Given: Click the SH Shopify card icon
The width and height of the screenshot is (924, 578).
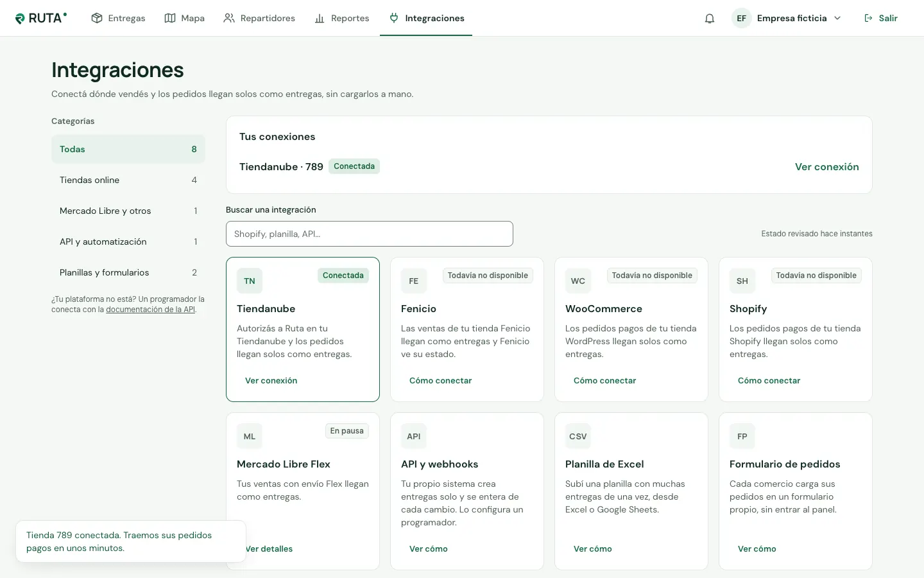Looking at the screenshot, I should click(742, 281).
